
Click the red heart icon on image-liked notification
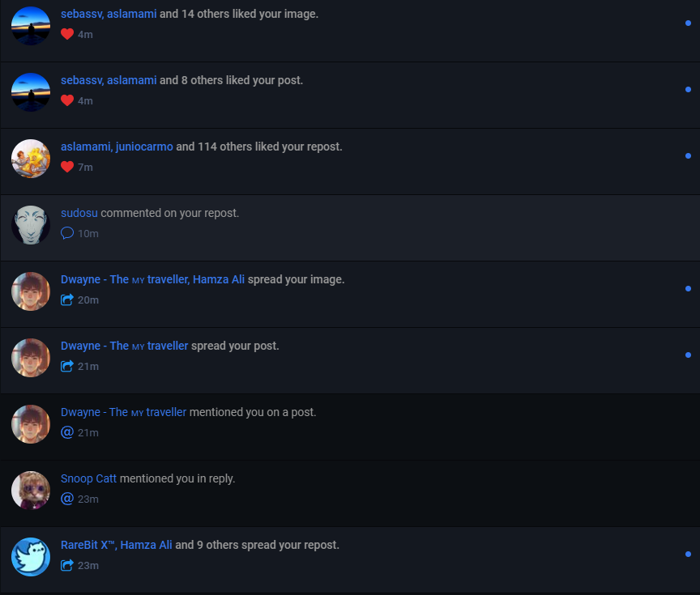tap(67, 34)
